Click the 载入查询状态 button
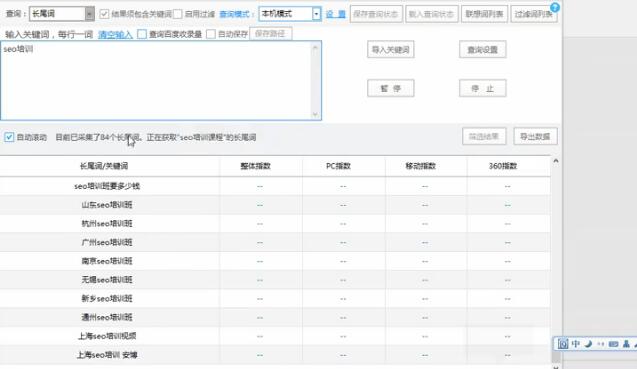Viewport: 637px width, 369px height. tap(431, 14)
